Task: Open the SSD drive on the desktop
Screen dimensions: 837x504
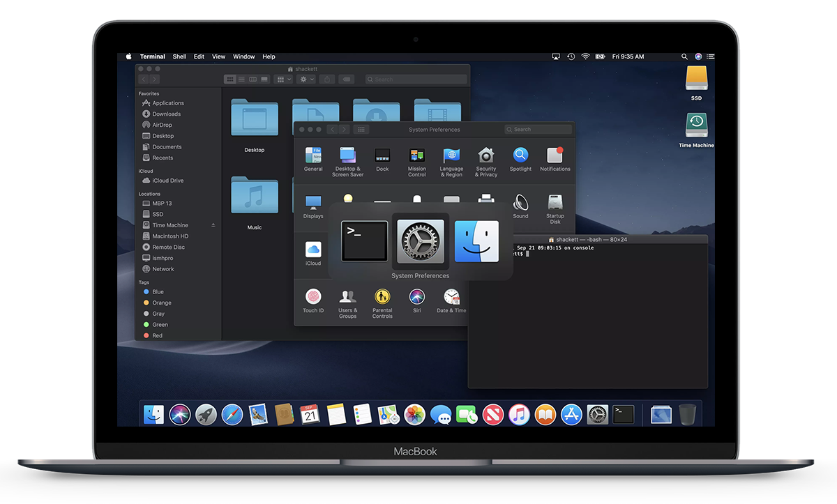Action: (x=696, y=79)
